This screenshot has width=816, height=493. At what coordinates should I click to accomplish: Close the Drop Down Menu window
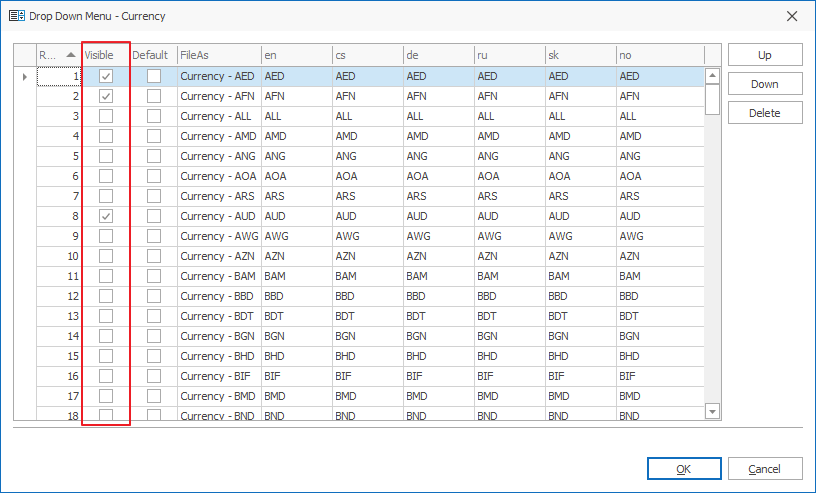(792, 16)
